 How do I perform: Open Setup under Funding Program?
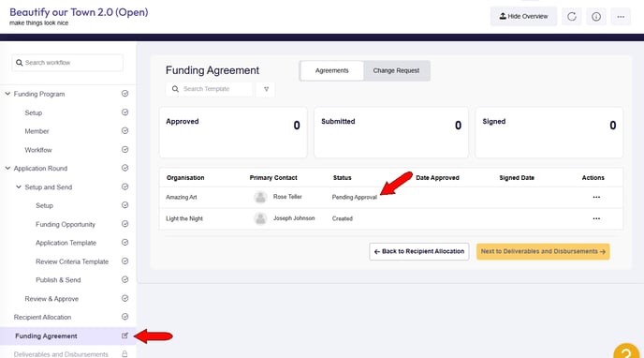[x=34, y=112]
